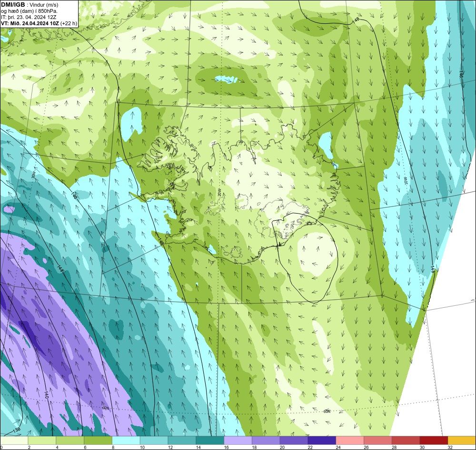This screenshot has height=450, width=476.
Task: Click the legend tick label '8'
Action: click(x=113, y=447)
